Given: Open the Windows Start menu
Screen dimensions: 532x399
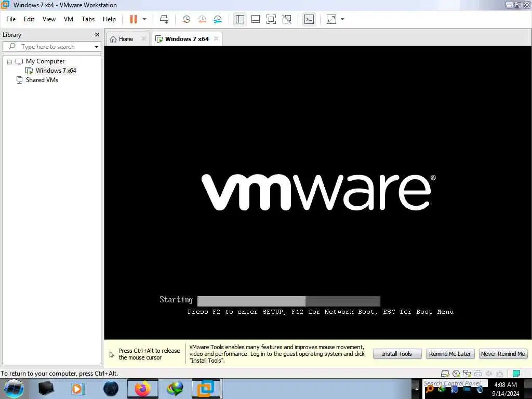Looking at the screenshot, I should click(14, 389).
